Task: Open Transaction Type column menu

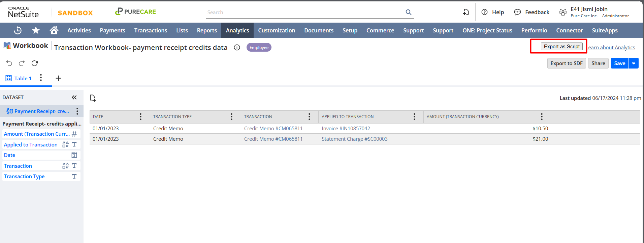Action: 231,117
